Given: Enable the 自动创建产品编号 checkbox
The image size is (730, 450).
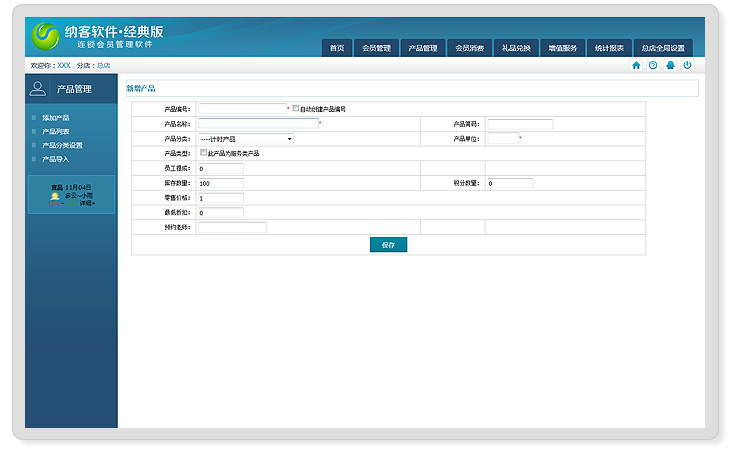Looking at the screenshot, I should pos(296,108).
